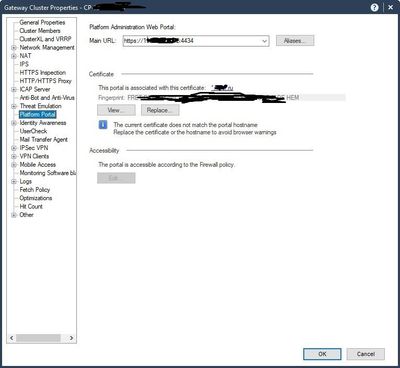Select Monitoring Software blades item
The image size is (400, 368).
48,173
